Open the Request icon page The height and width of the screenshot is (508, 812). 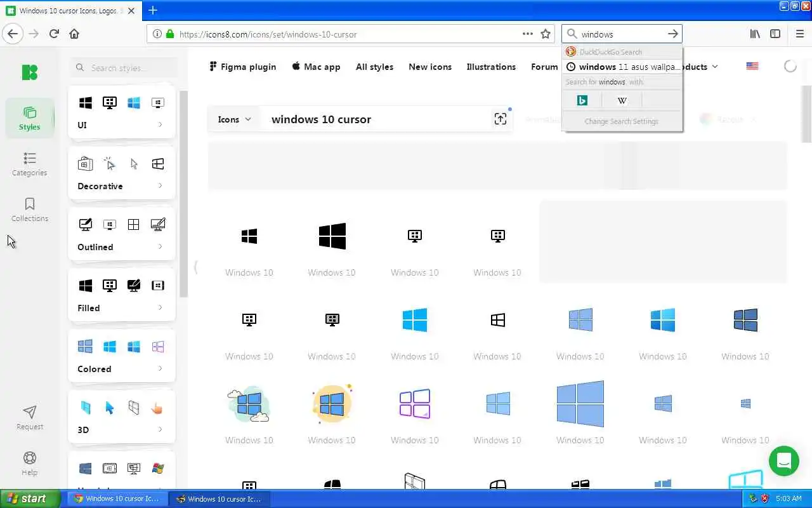click(x=29, y=418)
